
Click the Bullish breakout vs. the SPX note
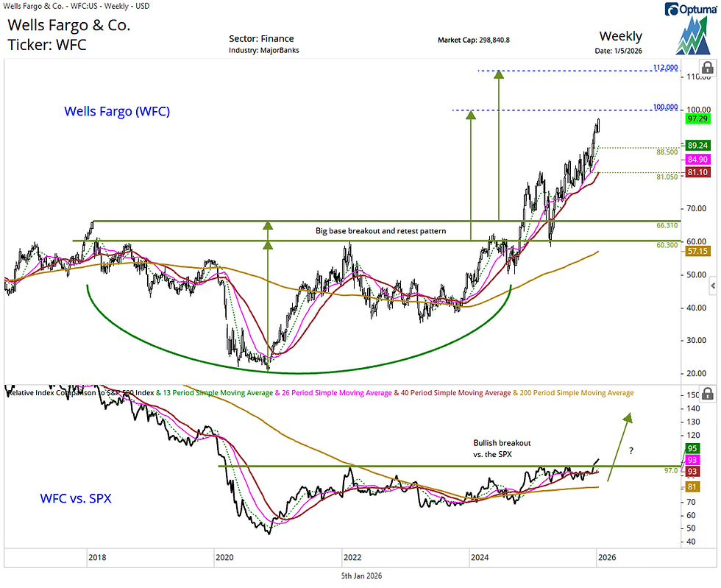point(502,449)
